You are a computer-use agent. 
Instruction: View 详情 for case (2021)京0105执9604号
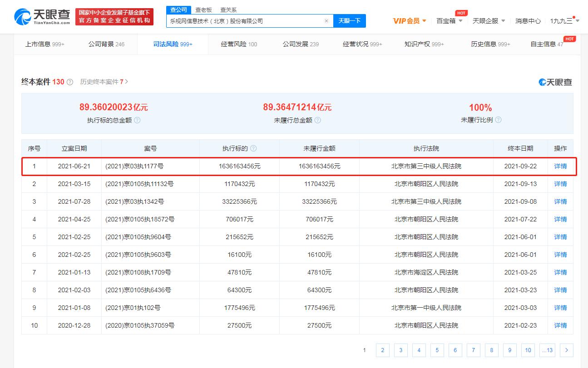560,237
